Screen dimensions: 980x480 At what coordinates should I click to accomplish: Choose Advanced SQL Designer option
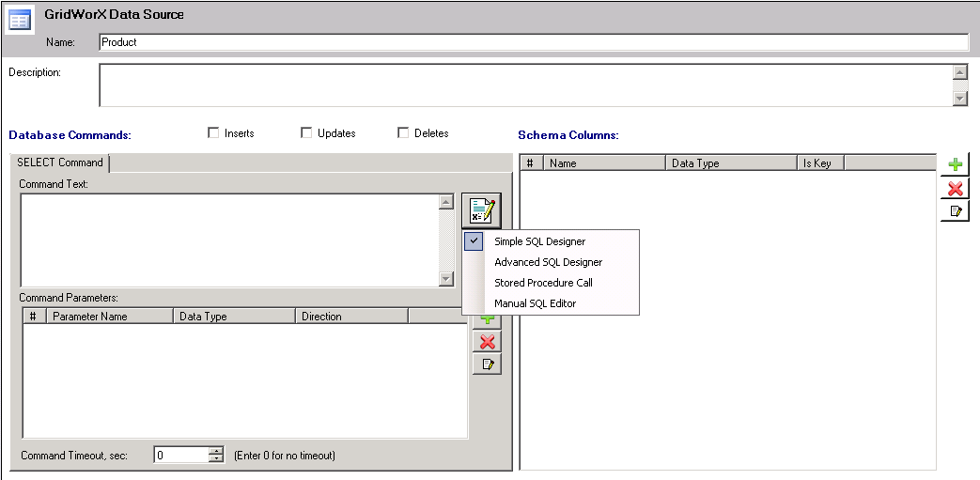coord(551,262)
